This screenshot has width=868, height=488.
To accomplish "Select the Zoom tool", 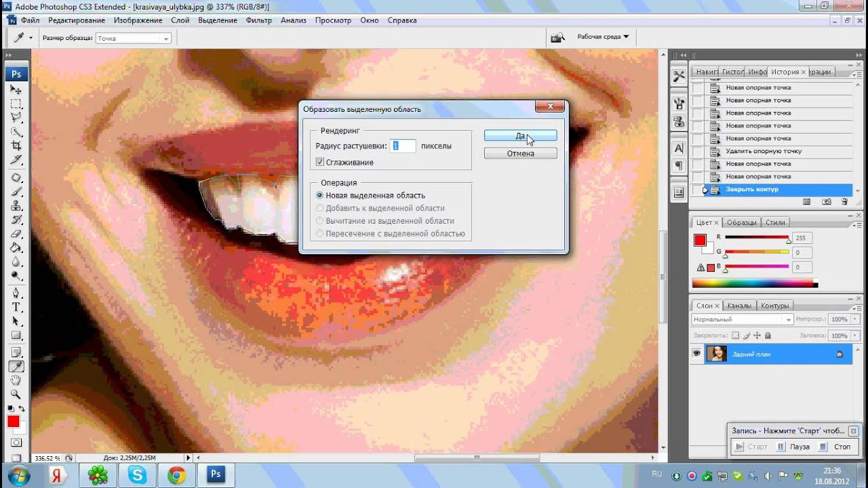I will click(16, 394).
